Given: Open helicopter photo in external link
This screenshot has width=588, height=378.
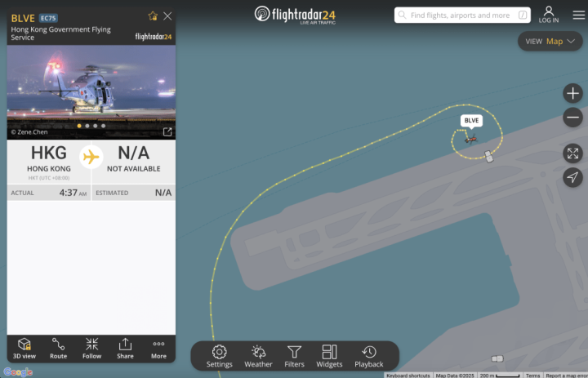Looking at the screenshot, I should [x=167, y=131].
